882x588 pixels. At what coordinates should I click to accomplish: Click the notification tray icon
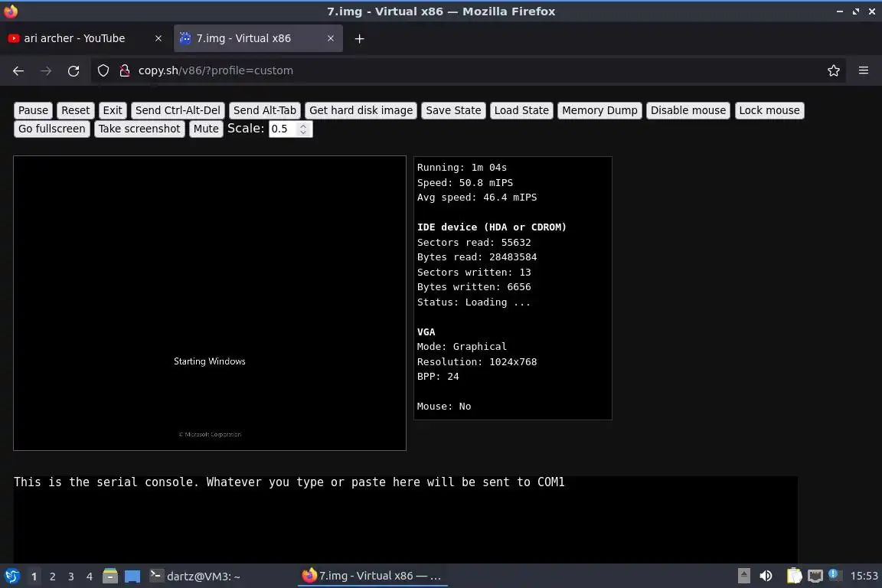pyautogui.click(x=835, y=574)
